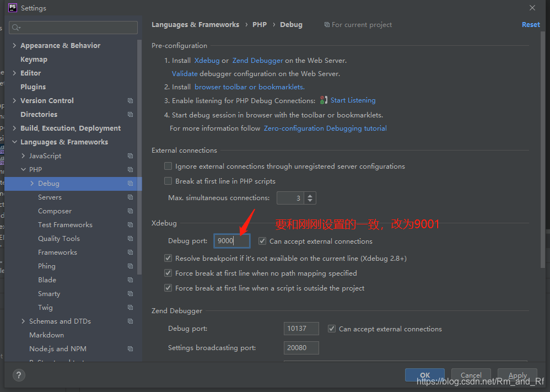Click the PhpStorm logo icon in title bar

click(13, 8)
